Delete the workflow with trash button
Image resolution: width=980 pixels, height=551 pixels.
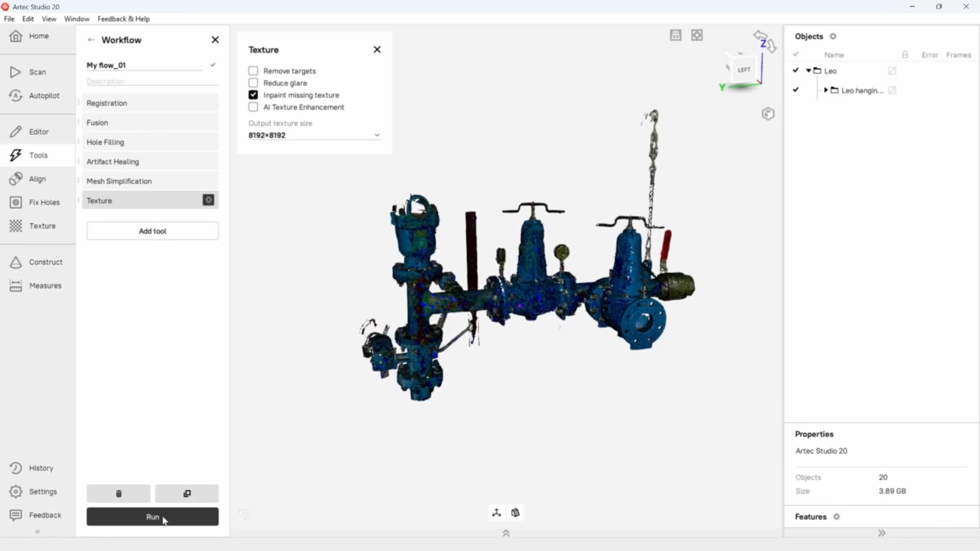pos(118,493)
